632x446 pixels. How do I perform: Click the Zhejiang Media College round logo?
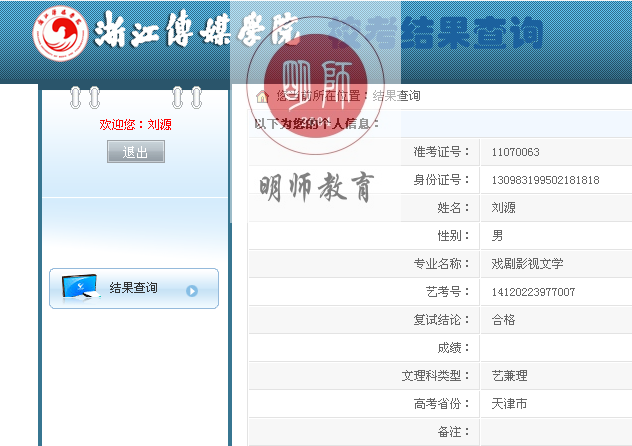coord(60,33)
